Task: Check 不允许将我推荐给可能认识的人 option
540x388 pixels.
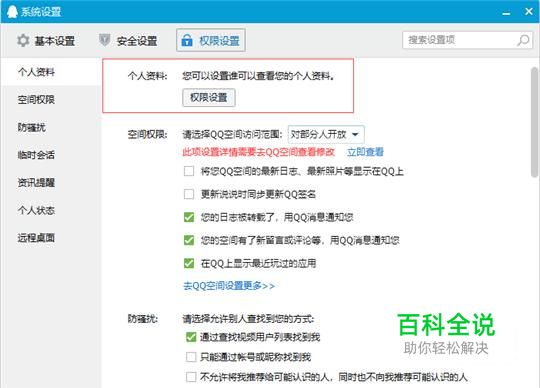Action: coord(191,377)
